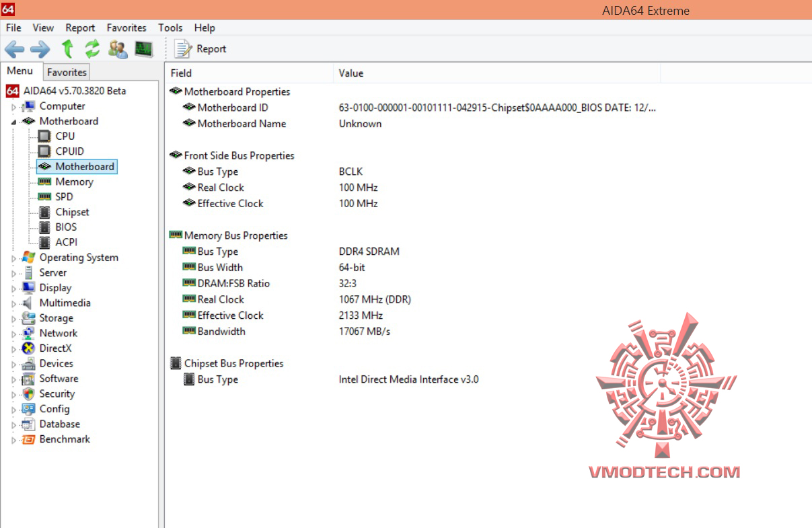Select the CPUID icon in tree
Screen dimensions: 812x528
click(x=44, y=151)
